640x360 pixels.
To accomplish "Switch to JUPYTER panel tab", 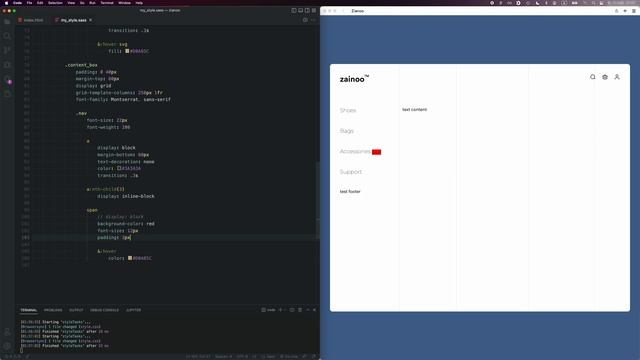I will [x=133, y=310].
